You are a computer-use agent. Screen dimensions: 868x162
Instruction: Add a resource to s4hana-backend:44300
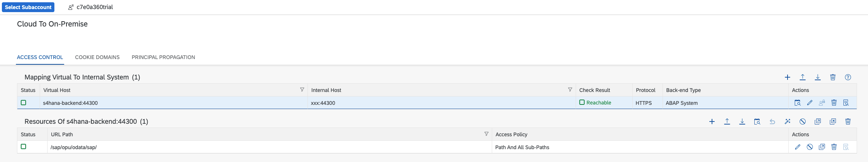click(712, 121)
